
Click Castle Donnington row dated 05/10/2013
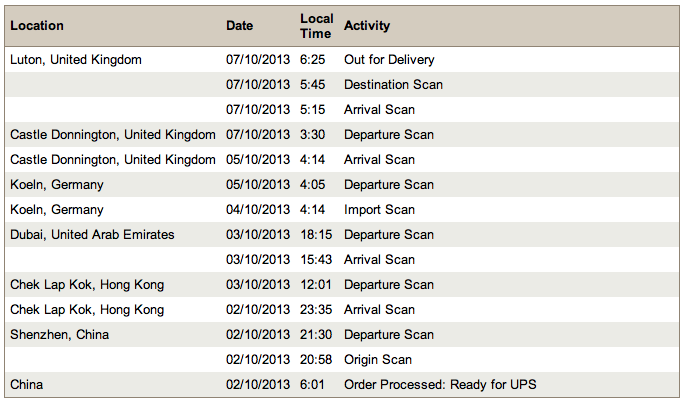point(112,160)
